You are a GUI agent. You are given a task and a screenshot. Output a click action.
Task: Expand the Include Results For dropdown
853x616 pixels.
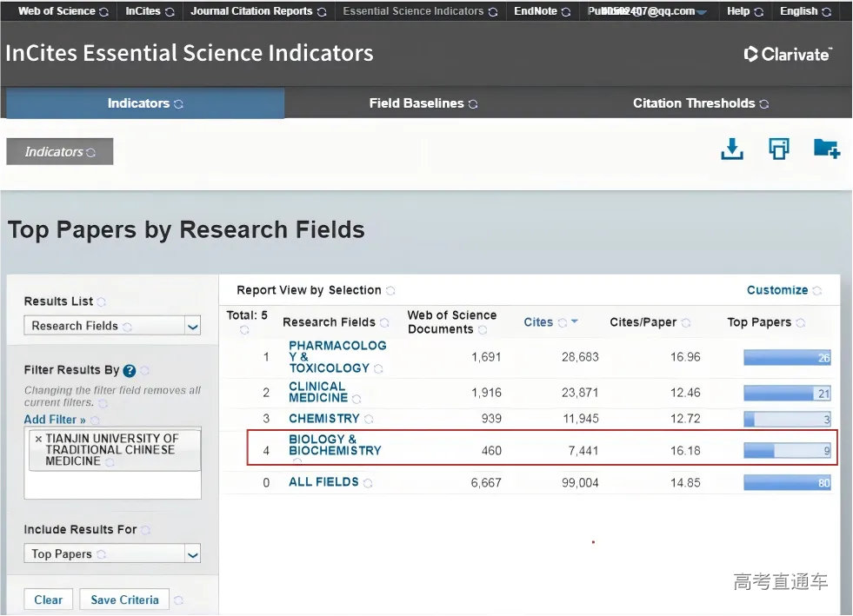click(192, 554)
